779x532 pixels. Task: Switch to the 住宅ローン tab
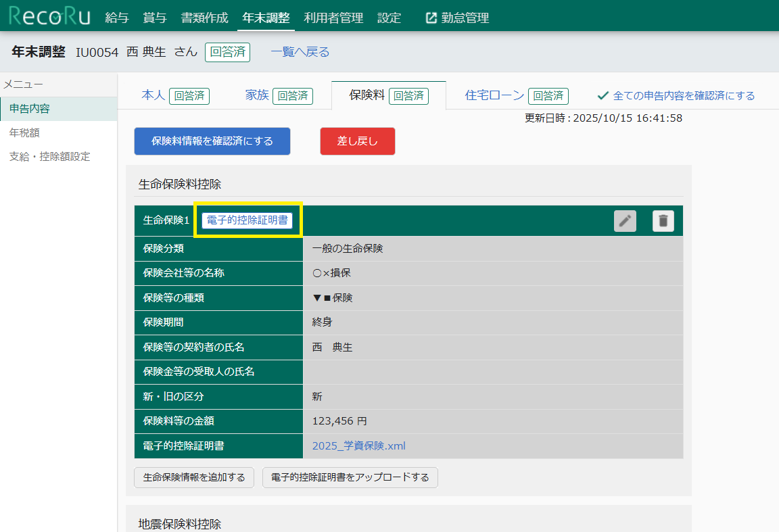click(494, 95)
